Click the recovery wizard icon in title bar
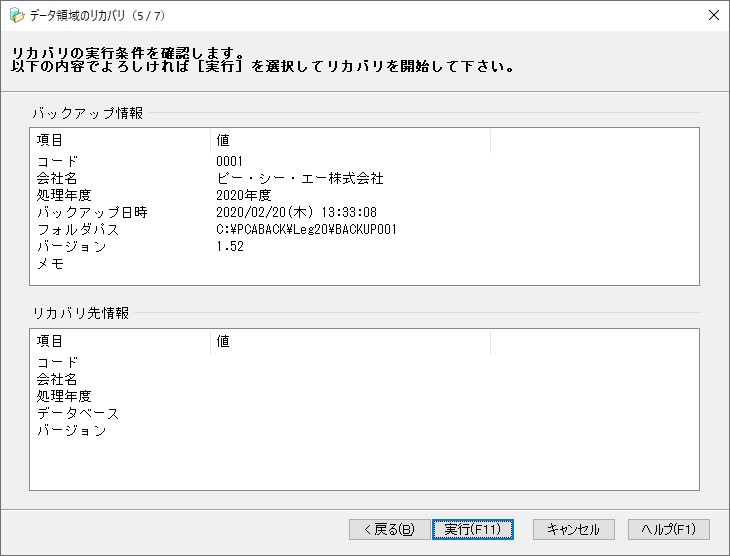Screen dimensions: 730x556 pyautogui.click(x=17, y=15)
